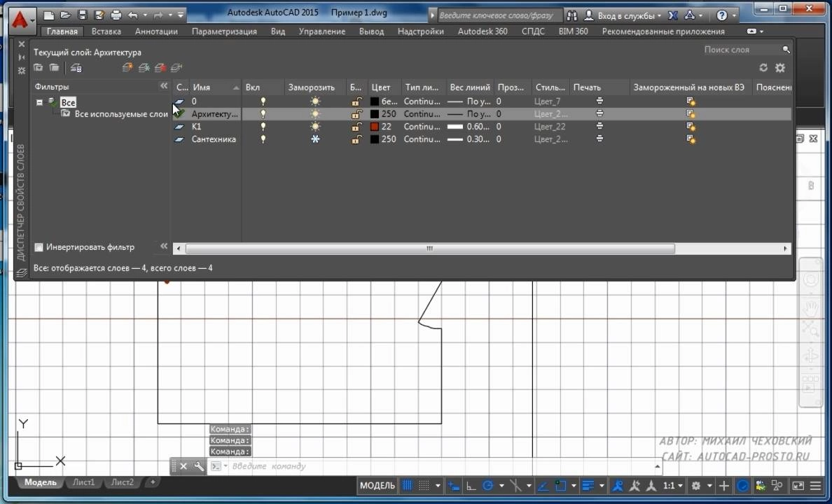
Task: Click the new viewport freeze icon for layer K1
Action: tap(691, 127)
